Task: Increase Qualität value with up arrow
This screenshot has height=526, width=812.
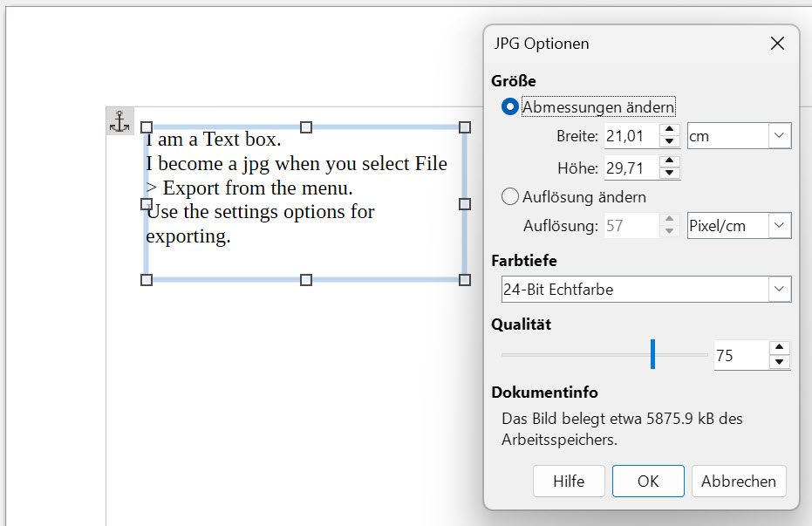Action: tap(780, 349)
